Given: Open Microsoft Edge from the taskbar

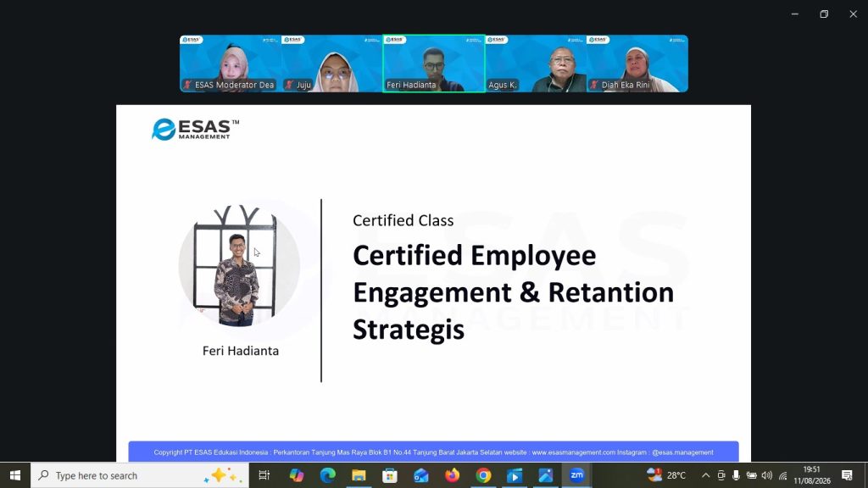Looking at the screenshot, I should click(327, 475).
